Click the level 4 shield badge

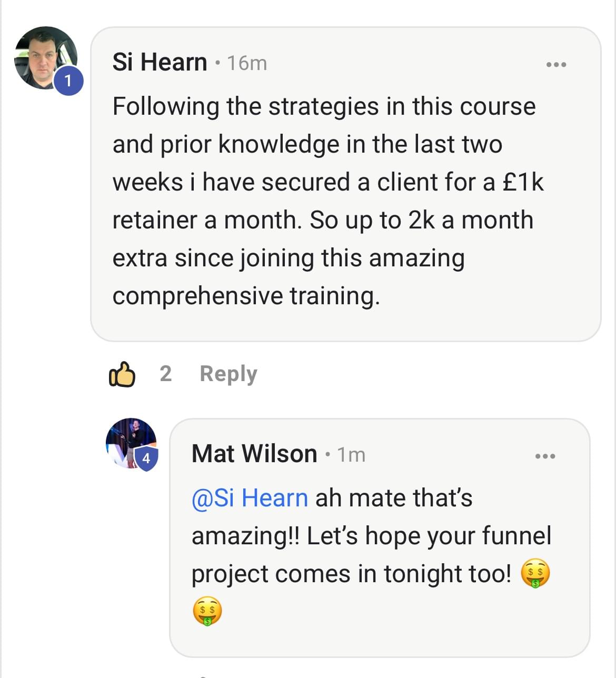(146, 458)
